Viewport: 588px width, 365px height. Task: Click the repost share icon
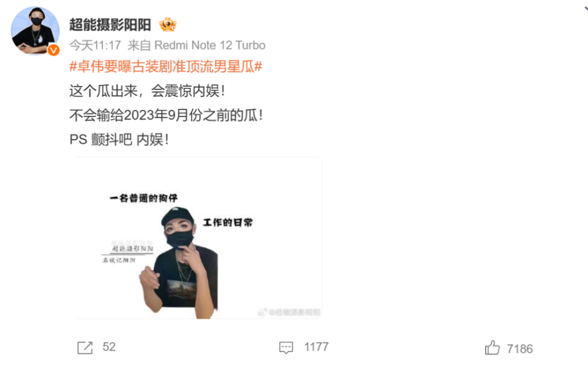pos(85,348)
